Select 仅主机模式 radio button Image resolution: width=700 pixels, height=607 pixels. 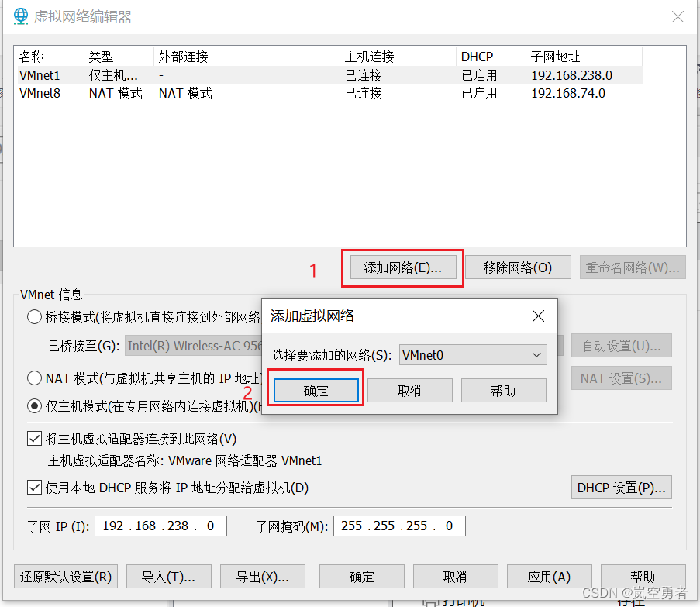[34, 406]
